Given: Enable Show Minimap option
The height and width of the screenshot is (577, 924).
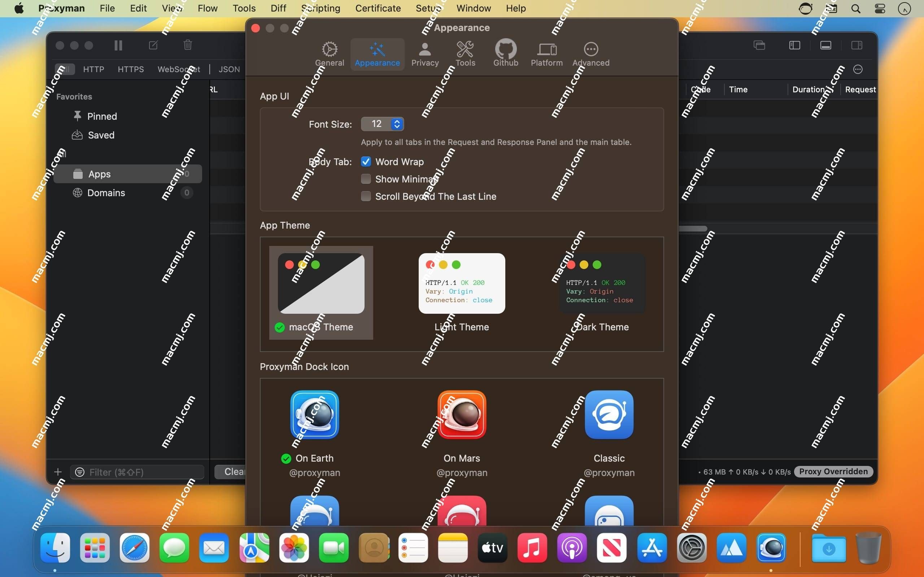Looking at the screenshot, I should [x=366, y=179].
